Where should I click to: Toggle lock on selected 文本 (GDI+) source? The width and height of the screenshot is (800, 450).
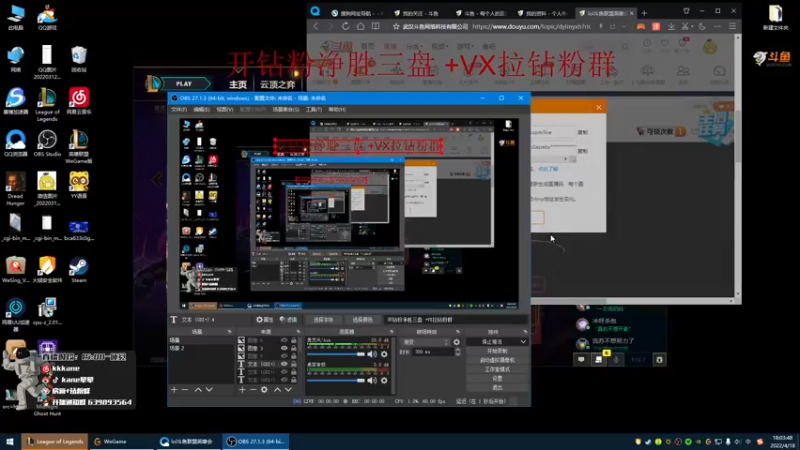pyautogui.click(x=293, y=364)
